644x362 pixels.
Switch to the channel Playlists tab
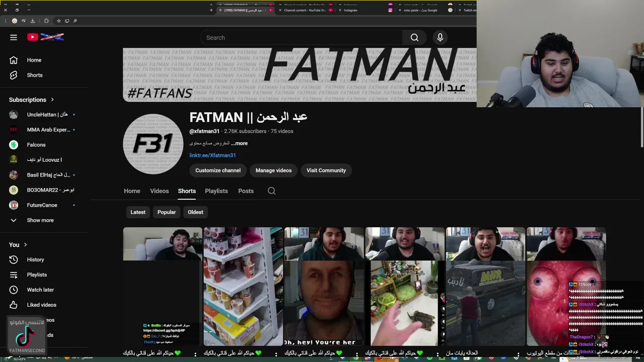click(x=216, y=191)
